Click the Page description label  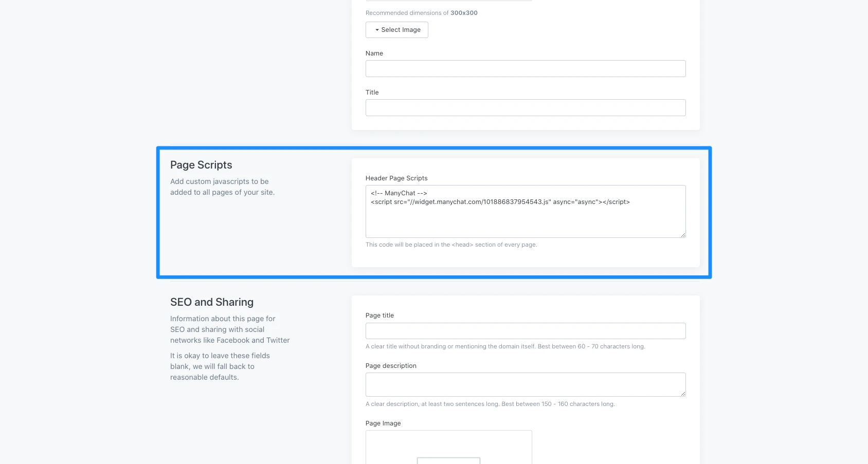pos(391,366)
